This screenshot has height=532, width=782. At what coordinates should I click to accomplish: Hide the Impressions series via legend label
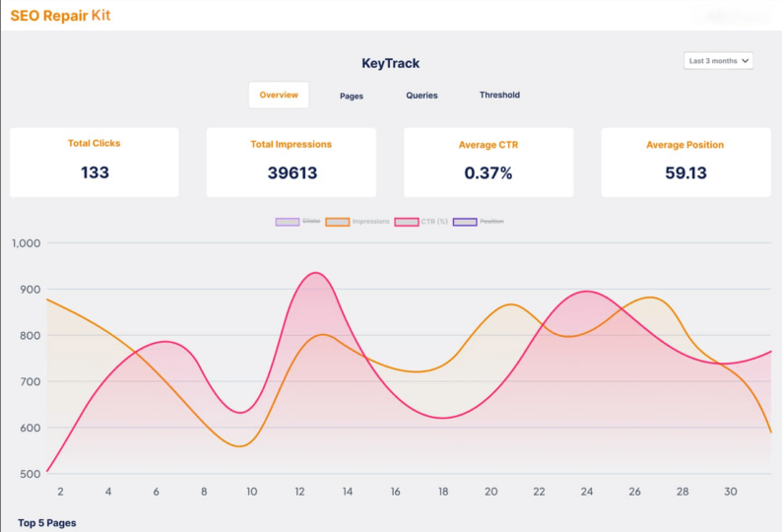tap(370, 222)
